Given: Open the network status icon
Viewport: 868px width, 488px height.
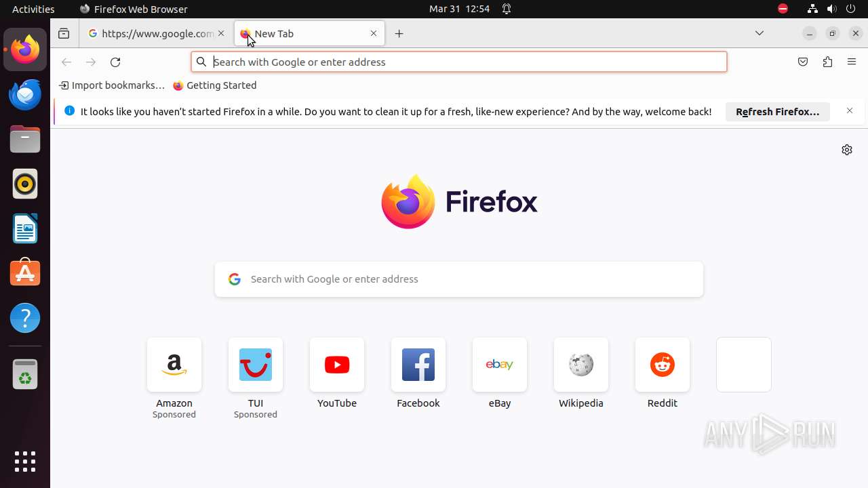Looking at the screenshot, I should pos(812,9).
